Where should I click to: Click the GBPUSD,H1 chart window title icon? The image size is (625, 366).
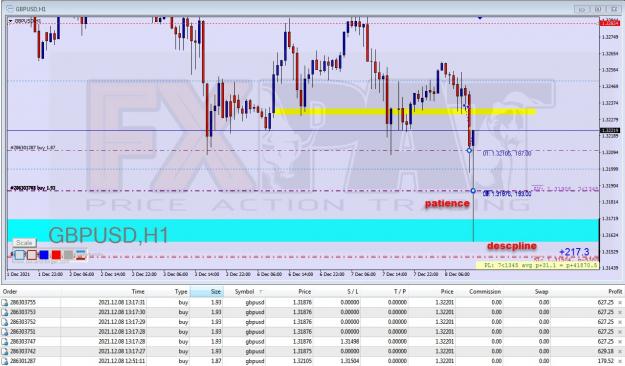[x=10, y=8]
